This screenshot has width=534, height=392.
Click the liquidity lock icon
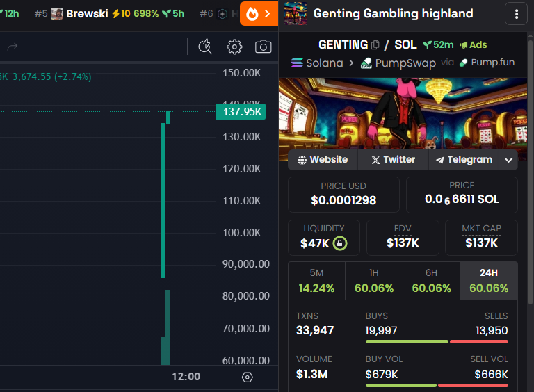[339, 243]
